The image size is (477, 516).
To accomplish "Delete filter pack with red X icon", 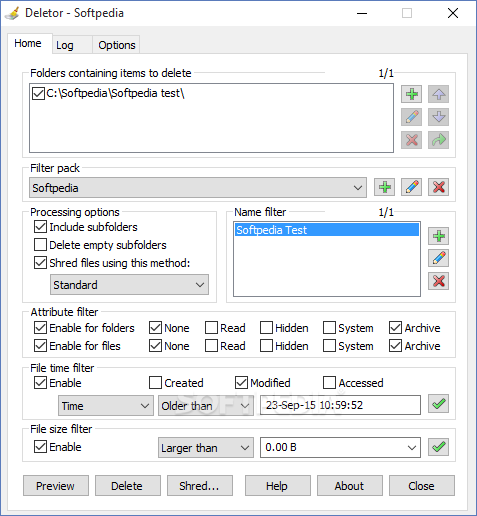I will tap(438, 187).
